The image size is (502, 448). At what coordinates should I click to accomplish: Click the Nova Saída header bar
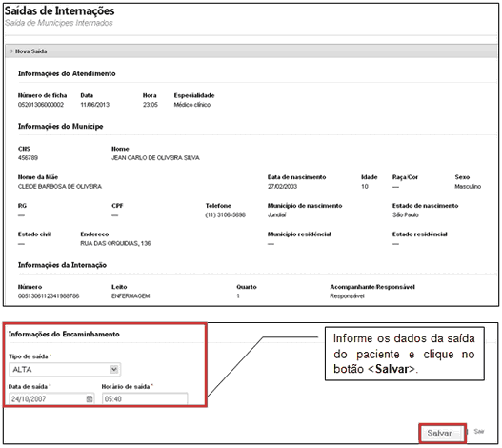coord(251,51)
